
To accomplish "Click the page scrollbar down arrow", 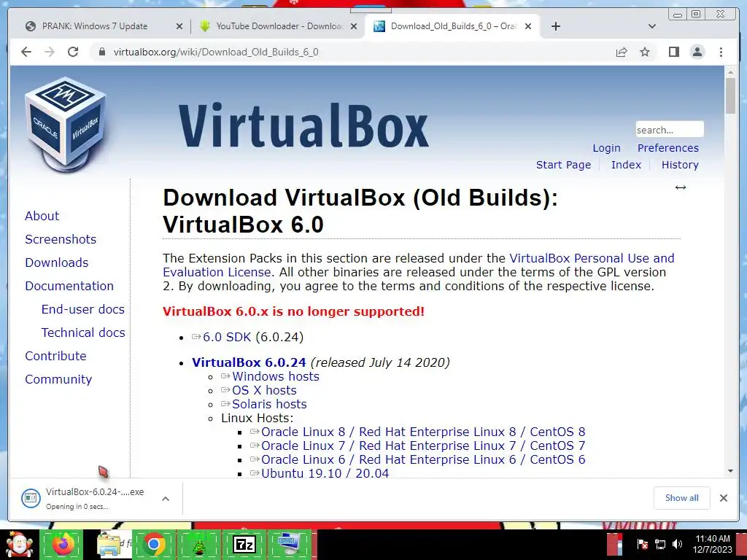I will (731, 471).
